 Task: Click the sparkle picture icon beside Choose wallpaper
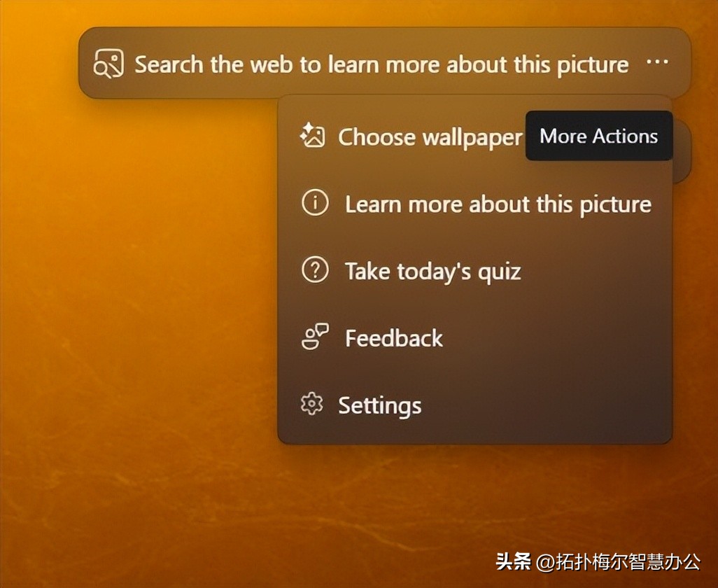tap(312, 136)
